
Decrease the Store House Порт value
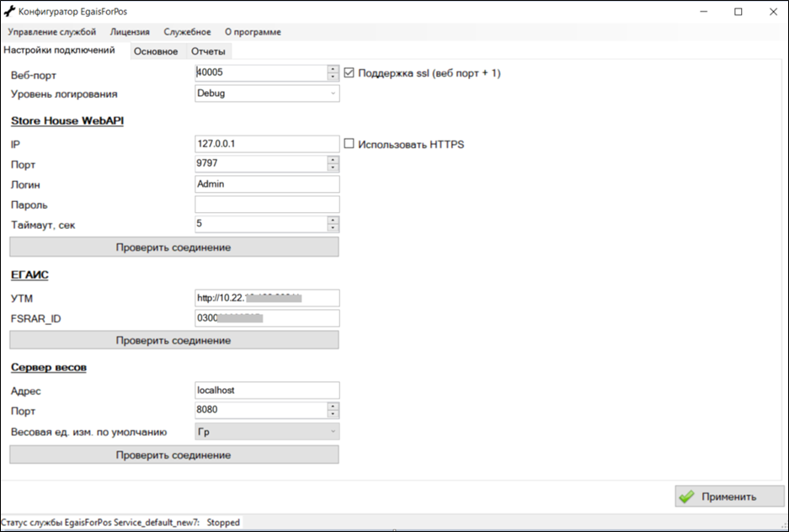[333, 168]
